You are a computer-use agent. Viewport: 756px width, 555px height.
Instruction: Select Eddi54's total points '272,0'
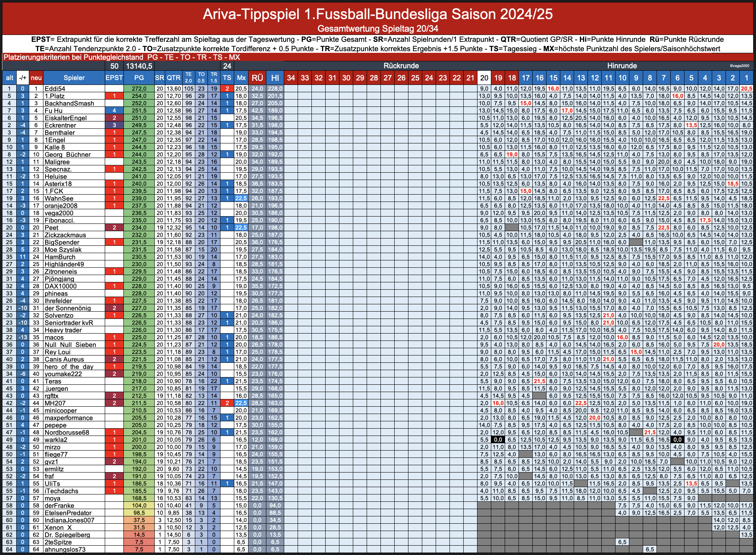[139, 89]
